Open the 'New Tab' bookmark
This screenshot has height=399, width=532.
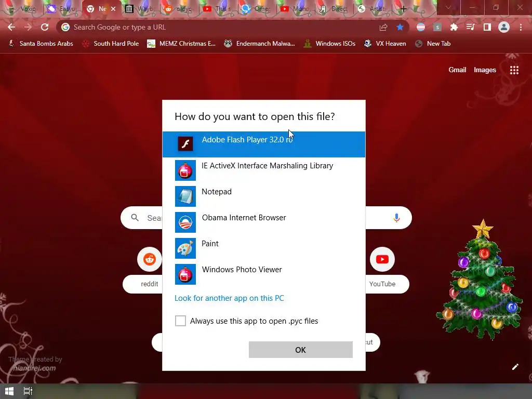(433, 44)
